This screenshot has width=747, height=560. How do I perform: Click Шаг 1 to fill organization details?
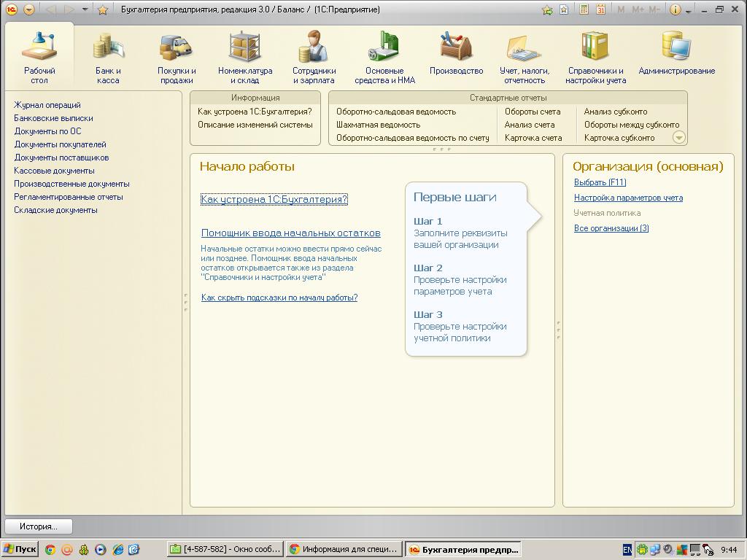(x=427, y=222)
